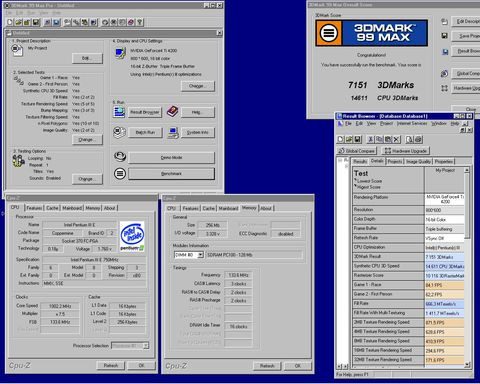
Task: Click Paste icon in Result Browser toolbar
Action: [388, 139]
